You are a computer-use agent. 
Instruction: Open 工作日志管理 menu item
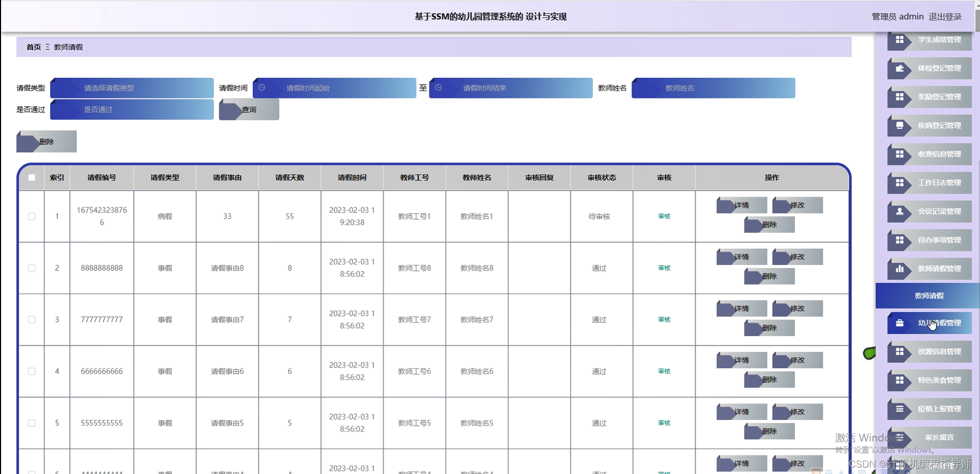click(x=929, y=183)
